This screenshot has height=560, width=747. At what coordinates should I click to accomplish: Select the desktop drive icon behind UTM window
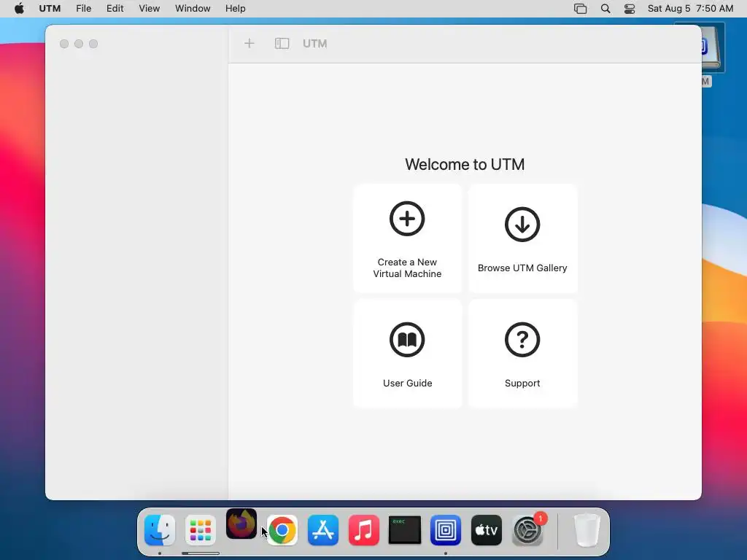point(713,47)
